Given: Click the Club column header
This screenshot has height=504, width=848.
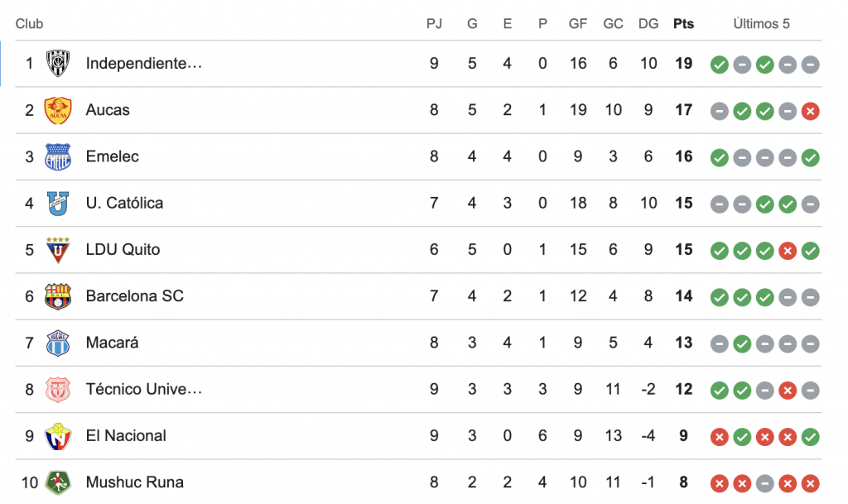Looking at the screenshot, I should [29, 24].
